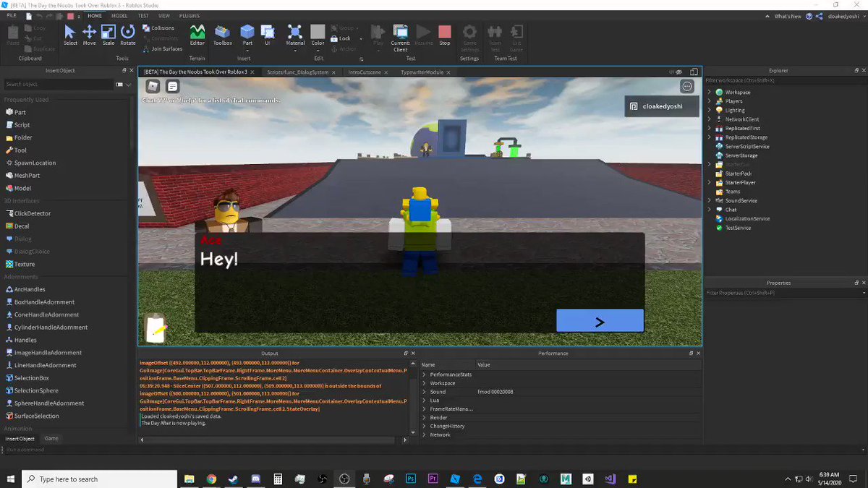Click the cloakedyoshi player list entry
Screen dimensions: 868x488
pos(663,106)
